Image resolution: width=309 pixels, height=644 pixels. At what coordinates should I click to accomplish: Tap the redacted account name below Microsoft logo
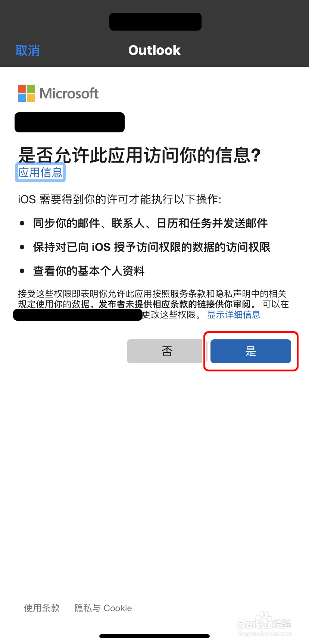click(x=69, y=122)
